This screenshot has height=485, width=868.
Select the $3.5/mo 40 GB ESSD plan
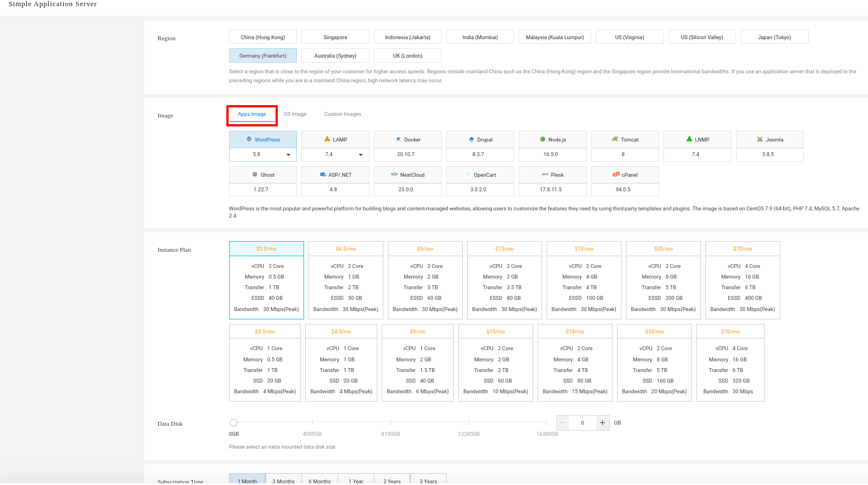click(267, 280)
